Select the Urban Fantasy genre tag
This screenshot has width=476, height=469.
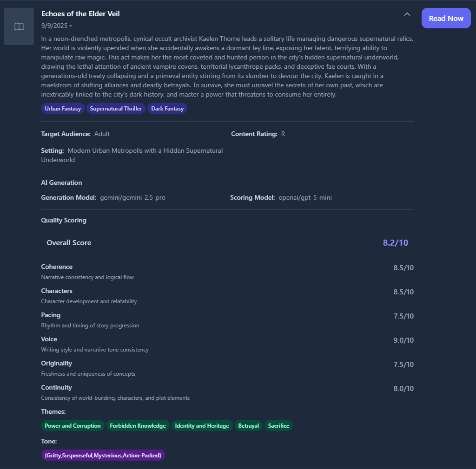63,108
